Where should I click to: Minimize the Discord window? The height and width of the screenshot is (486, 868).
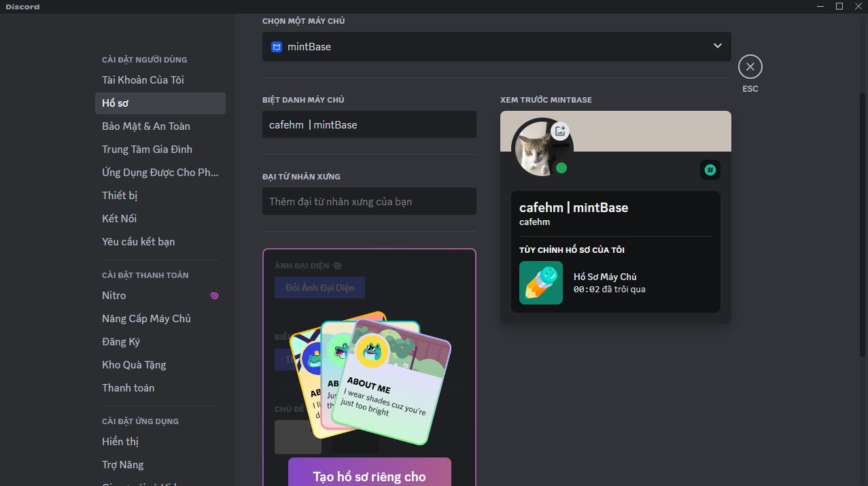coord(820,6)
